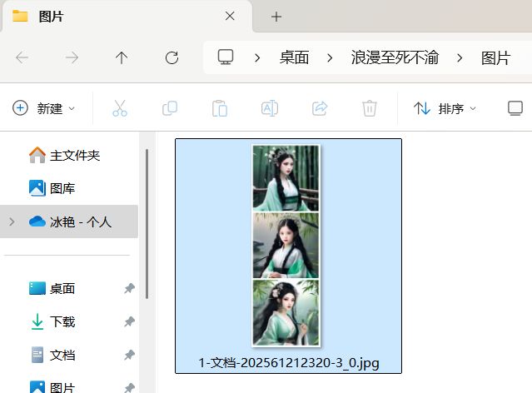This screenshot has height=393, width=532.
Task: Unpin 下载 using its pin icon
Action: 129,321
